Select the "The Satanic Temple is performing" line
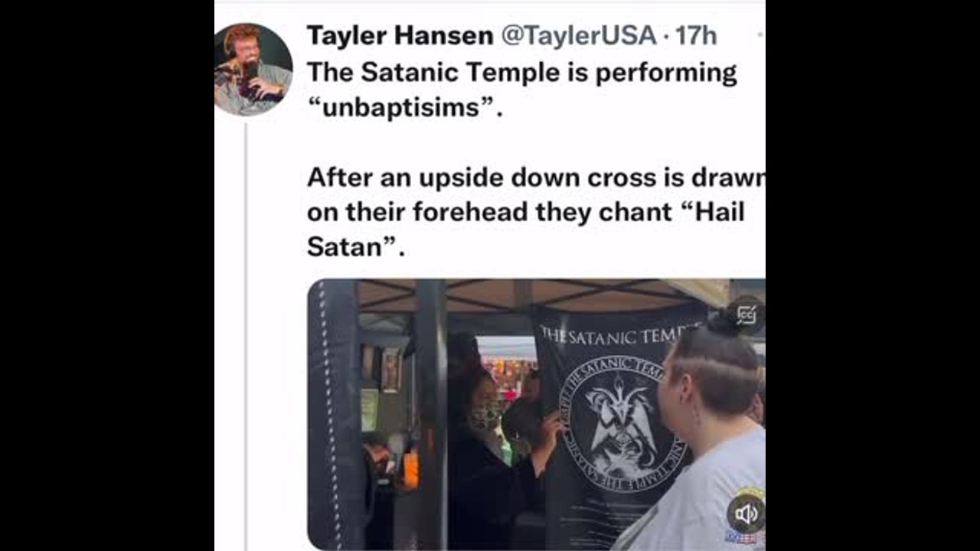 tap(521, 73)
